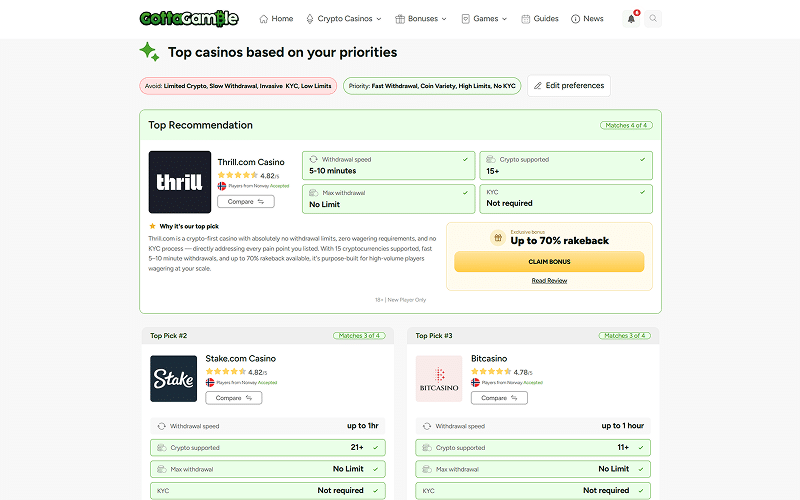Click the Bitcasino logo thumbnail
Screen dimensions: 800x500
point(439,379)
